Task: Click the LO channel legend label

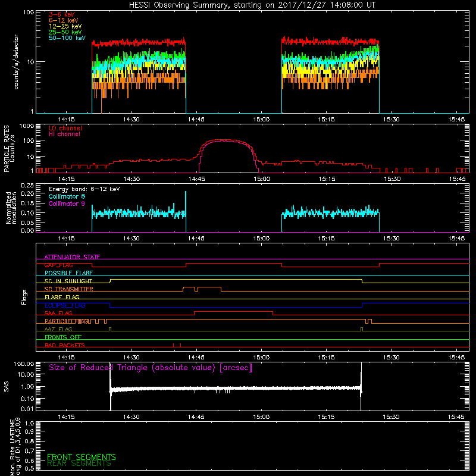Action: [65, 128]
